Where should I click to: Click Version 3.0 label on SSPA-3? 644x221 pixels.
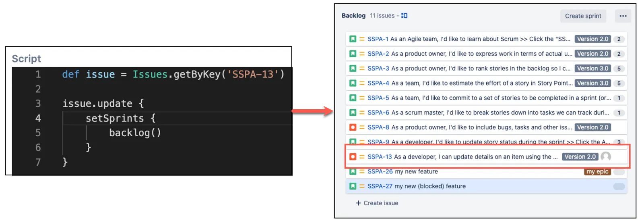coord(592,69)
